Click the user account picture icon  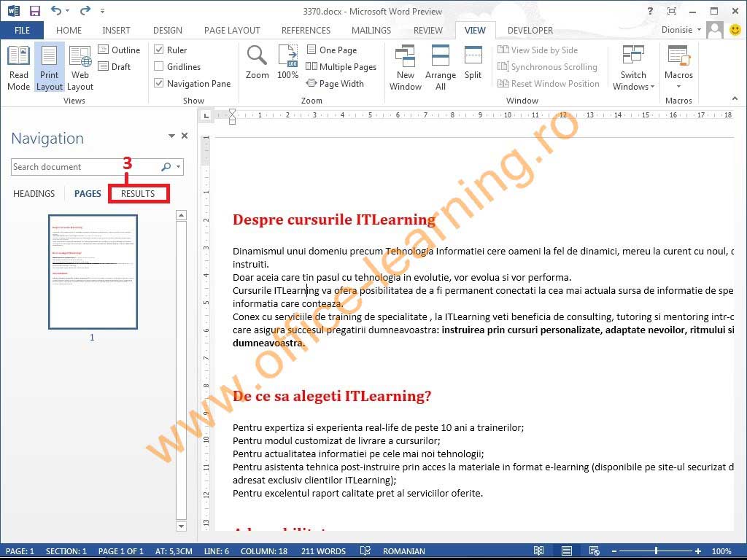715,30
